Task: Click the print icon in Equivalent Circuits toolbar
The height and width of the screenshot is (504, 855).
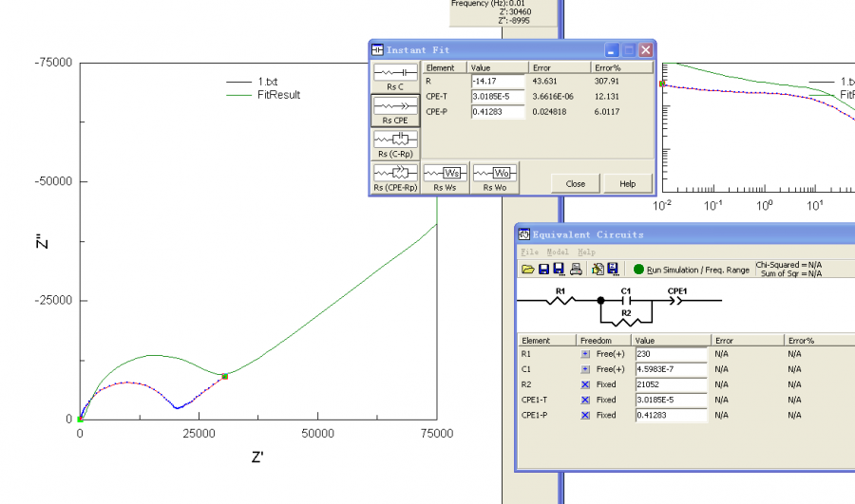Action: (x=576, y=270)
